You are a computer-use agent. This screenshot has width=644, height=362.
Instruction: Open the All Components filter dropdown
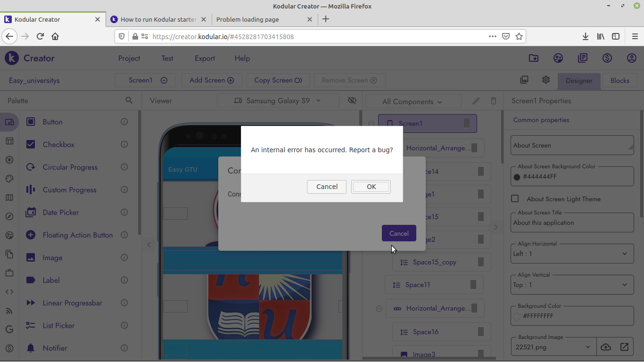tap(413, 101)
